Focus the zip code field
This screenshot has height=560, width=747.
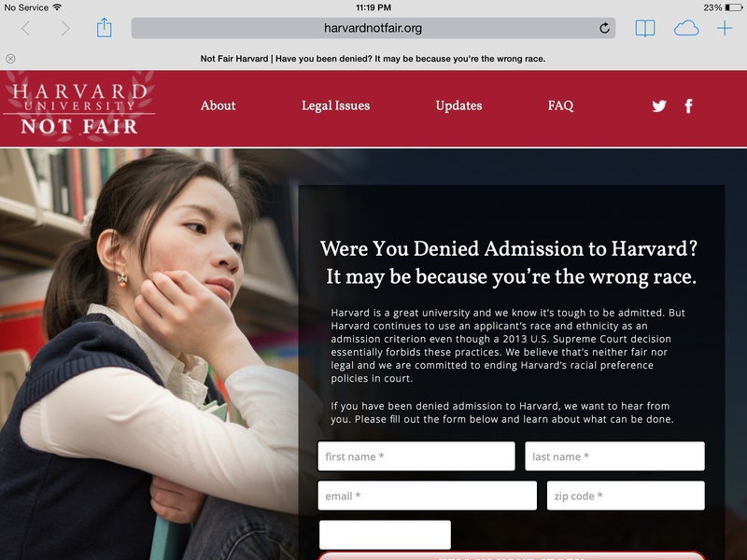[626, 496]
